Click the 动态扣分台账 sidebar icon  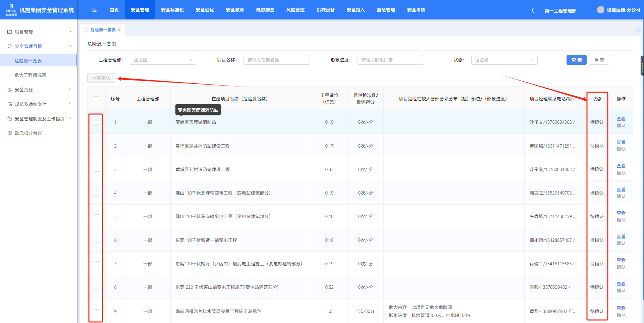[x=10, y=133]
